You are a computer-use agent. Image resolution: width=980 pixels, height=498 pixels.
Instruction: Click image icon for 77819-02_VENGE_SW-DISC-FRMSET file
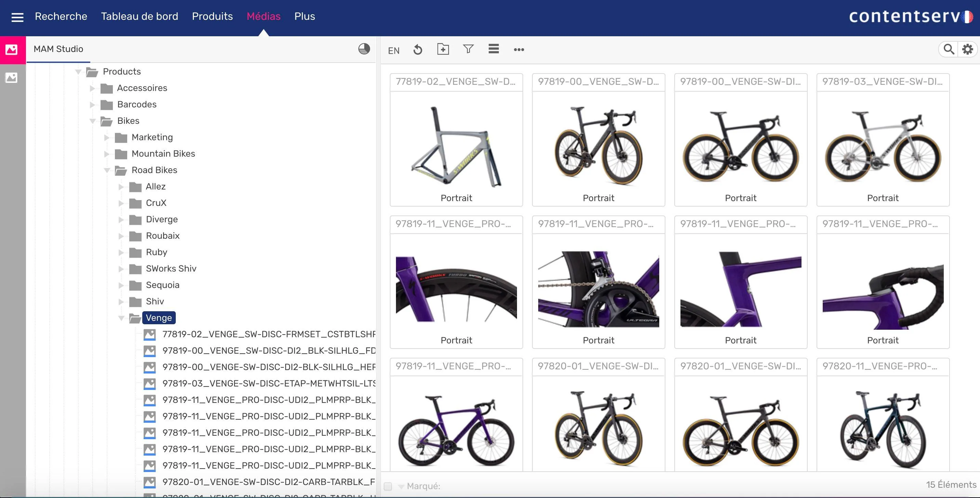pyautogui.click(x=149, y=335)
